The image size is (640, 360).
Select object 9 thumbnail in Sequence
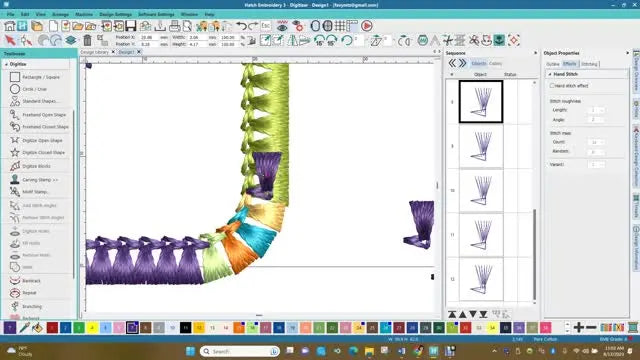tap(481, 146)
